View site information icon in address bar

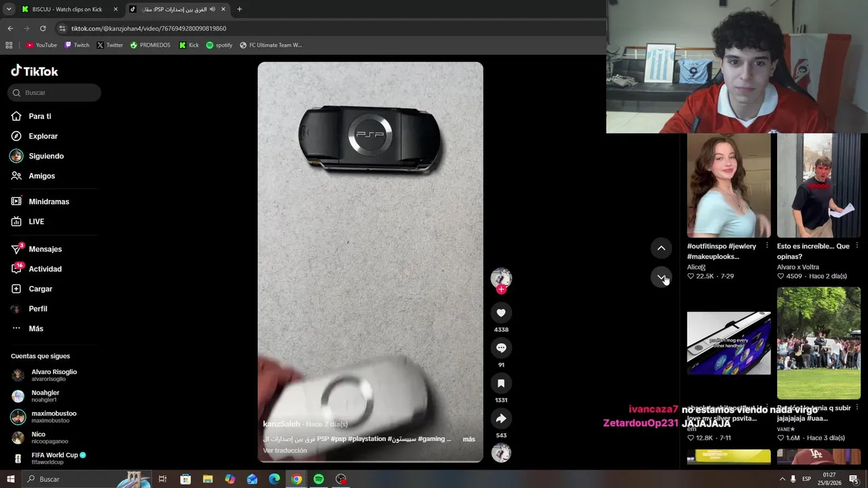(62, 28)
